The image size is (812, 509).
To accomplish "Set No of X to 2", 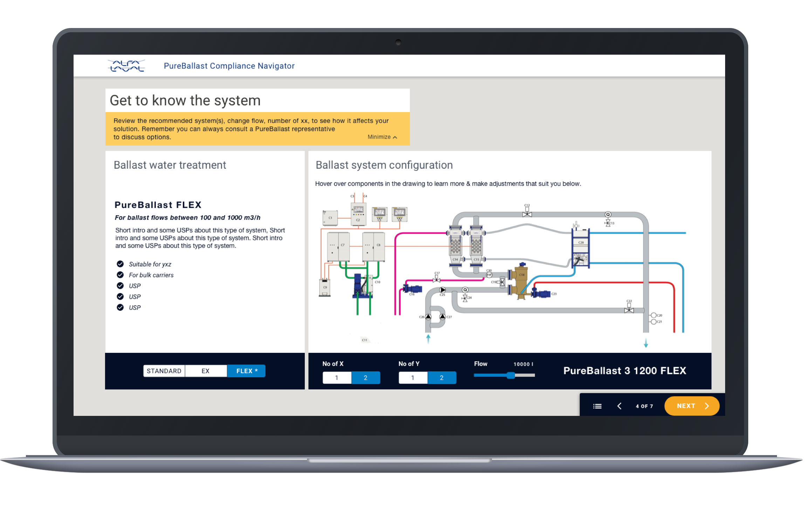I will point(366,378).
